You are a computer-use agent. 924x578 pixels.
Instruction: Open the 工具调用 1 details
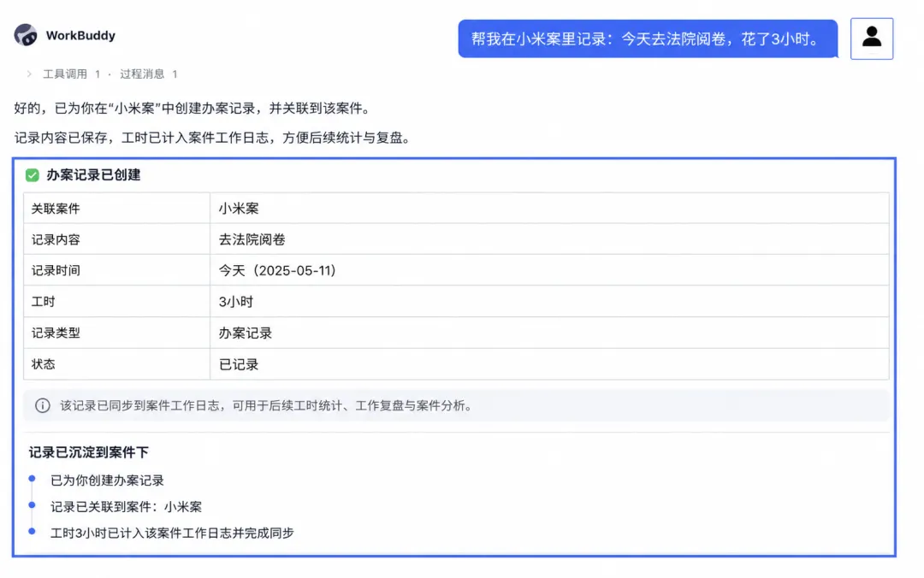point(71,74)
